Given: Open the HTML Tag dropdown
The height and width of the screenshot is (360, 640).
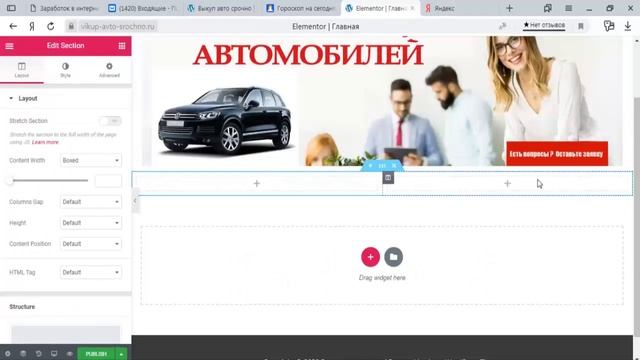Looking at the screenshot, I should click(x=91, y=272).
